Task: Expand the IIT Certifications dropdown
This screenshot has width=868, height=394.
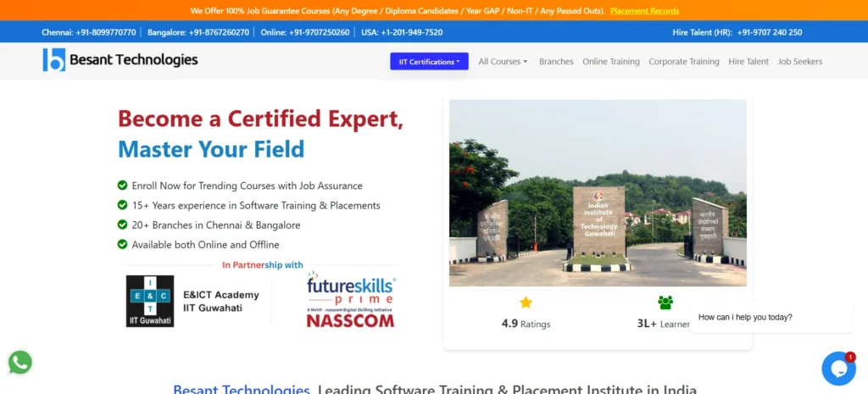Action: tap(429, 61)
